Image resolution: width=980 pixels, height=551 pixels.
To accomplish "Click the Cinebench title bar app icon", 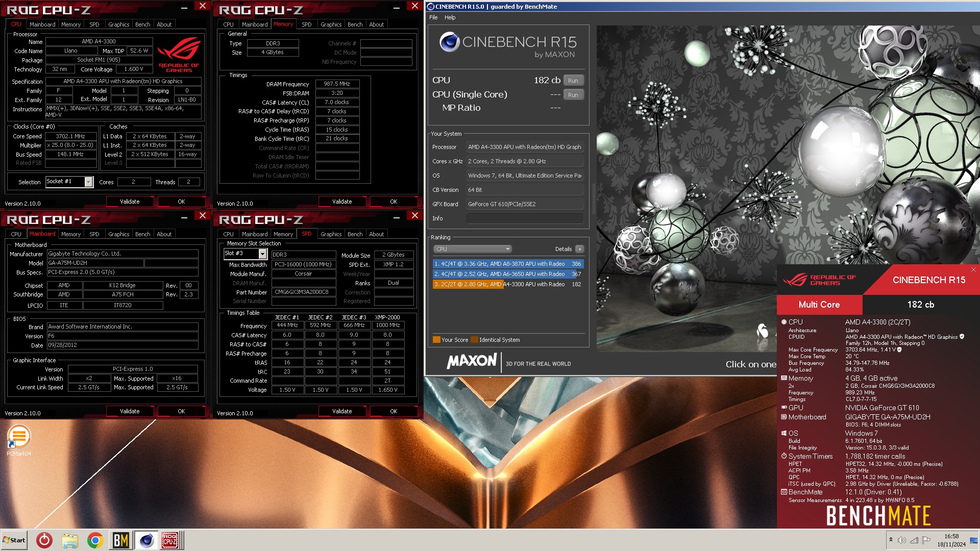I will (430, 7).
